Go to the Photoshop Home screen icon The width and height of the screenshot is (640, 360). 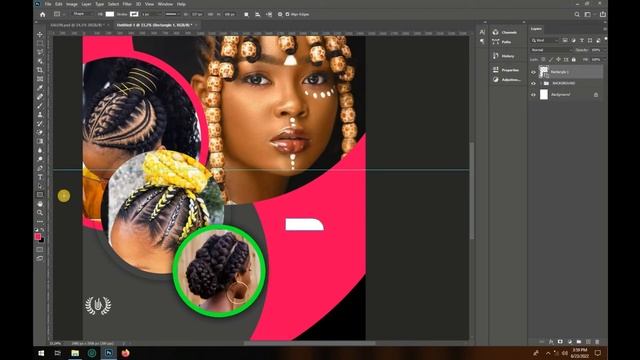[x=42, y=14]
